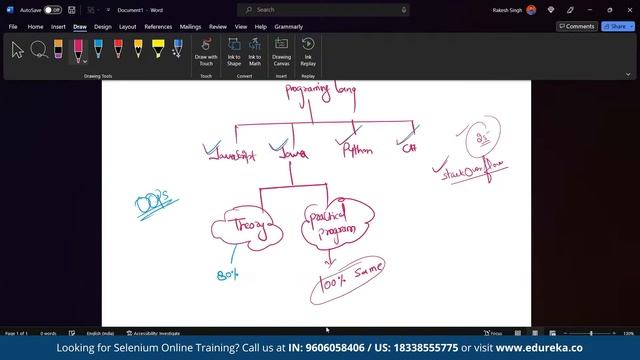Image resolution: width=640 pixels, height=360 pixels.
Task: Open the Comments pane
Action: point(577,26)
